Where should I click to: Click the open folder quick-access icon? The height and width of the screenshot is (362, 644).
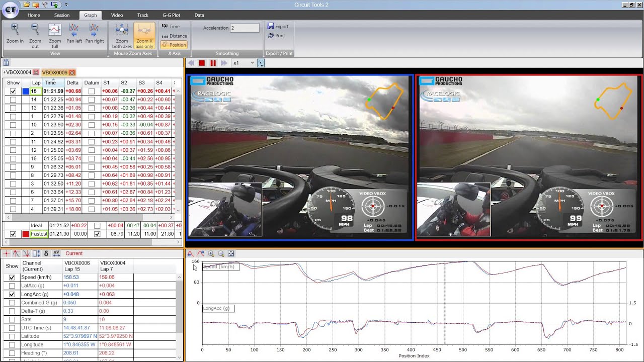point(27,5)
